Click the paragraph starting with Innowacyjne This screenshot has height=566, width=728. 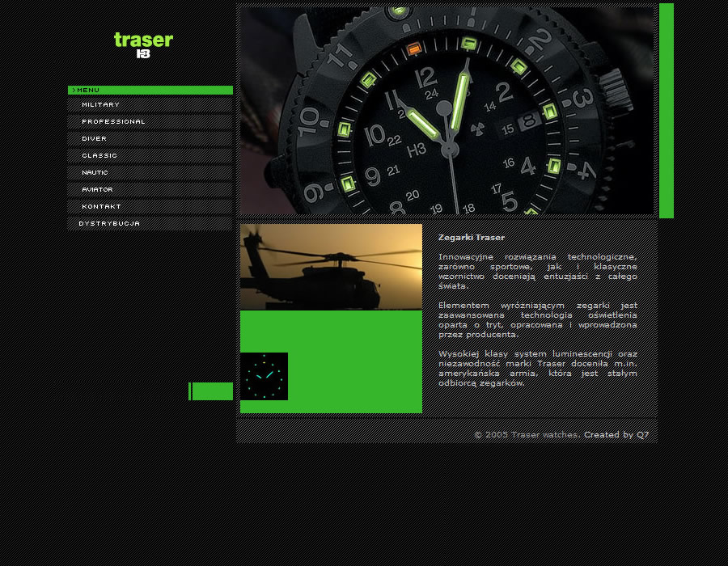coord(538,272)
